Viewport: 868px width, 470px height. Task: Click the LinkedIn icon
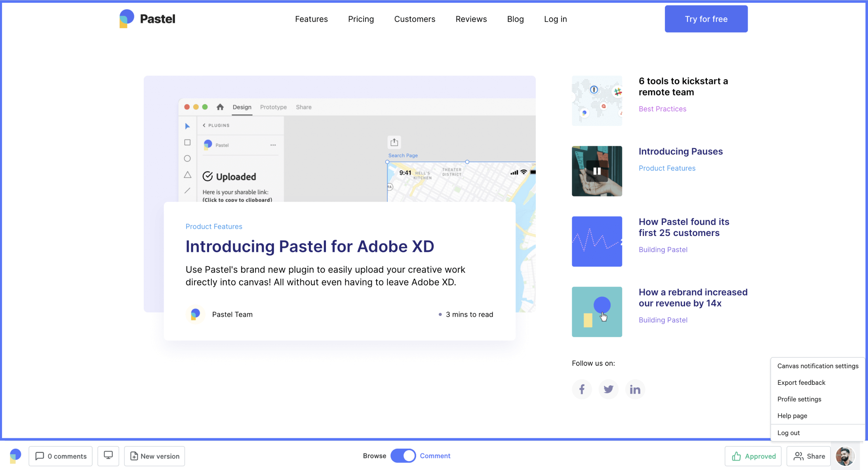tap(635, 389)
